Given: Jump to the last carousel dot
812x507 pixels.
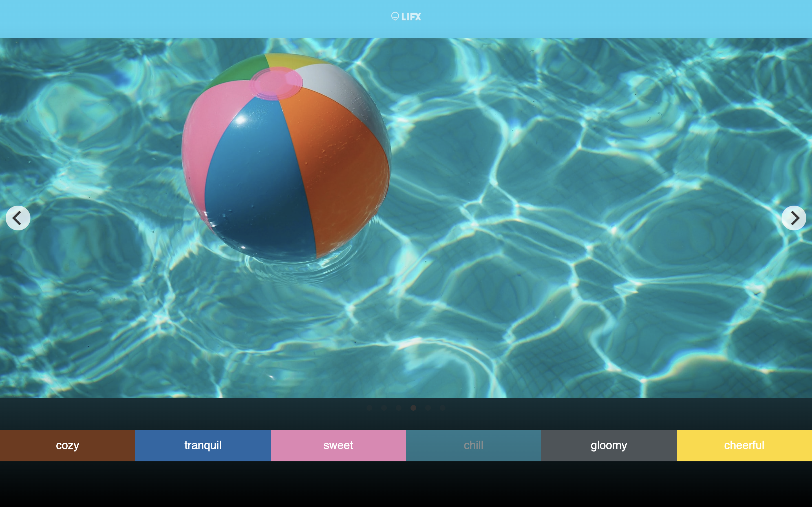Looking at the screenshot, I should 443,408.
